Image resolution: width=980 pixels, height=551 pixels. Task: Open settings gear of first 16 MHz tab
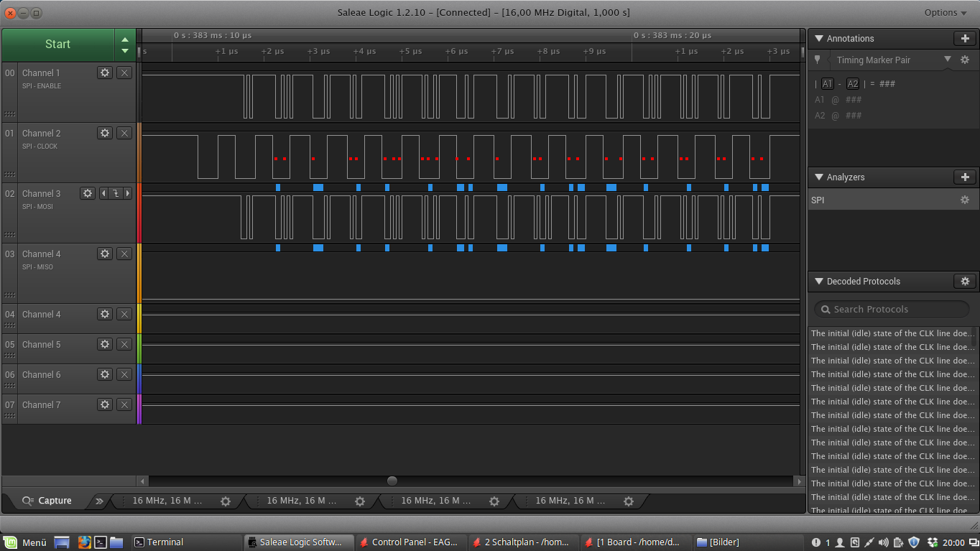[x=226, y=501]
